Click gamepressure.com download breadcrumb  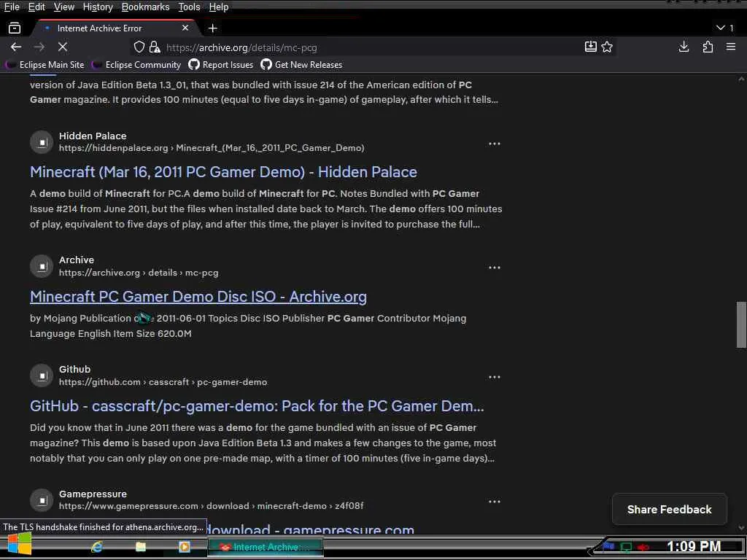211,506
